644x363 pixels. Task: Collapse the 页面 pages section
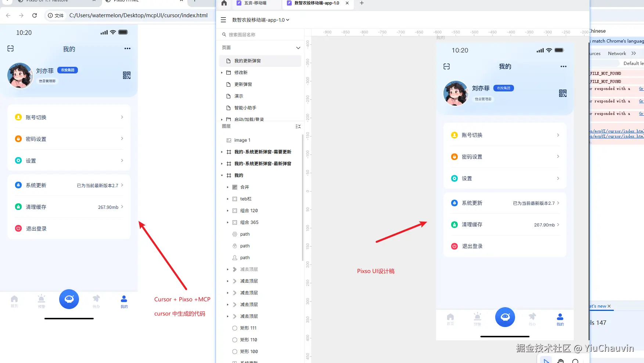tap(298, 48)
